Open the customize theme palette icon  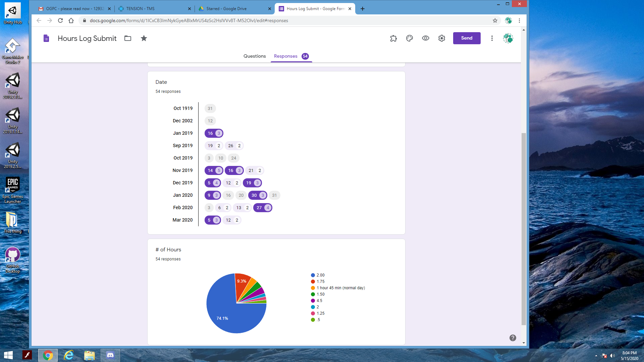click(x=409, y=38)
